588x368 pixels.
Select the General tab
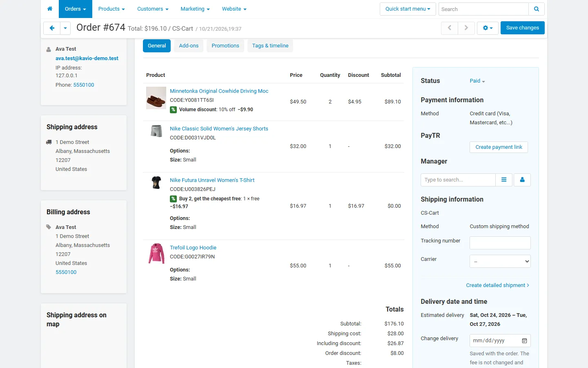click(x=157, y=46)
